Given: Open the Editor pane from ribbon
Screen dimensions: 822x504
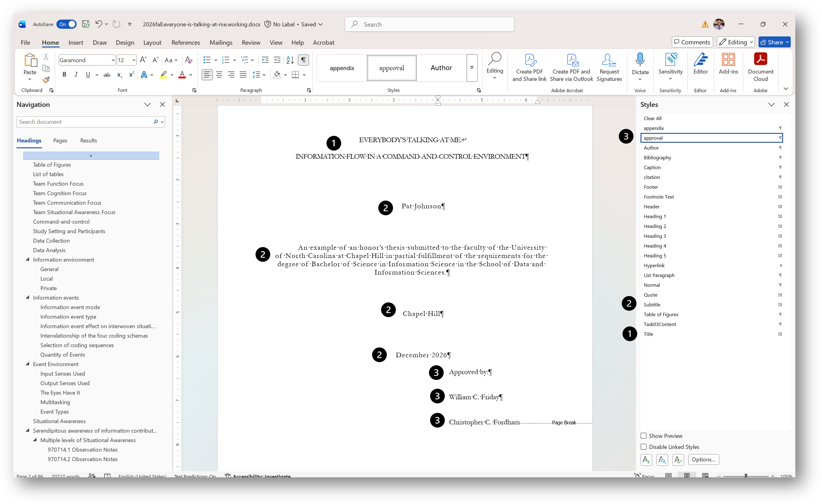Looking at the screenshot, I should [701, 64].
